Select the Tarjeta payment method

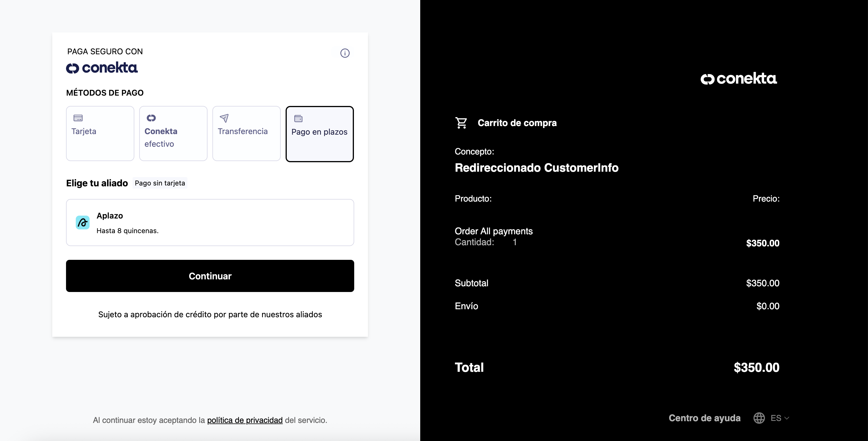(x=100, y=134)
